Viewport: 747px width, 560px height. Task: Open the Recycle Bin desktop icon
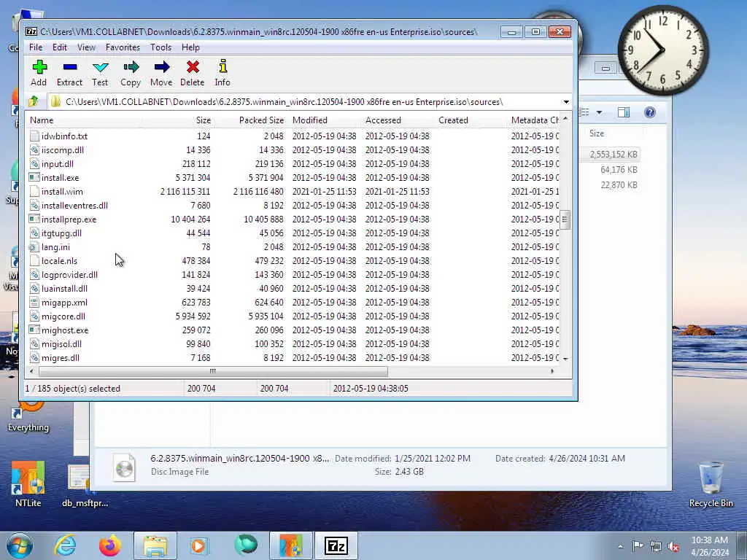coord(711,484)
